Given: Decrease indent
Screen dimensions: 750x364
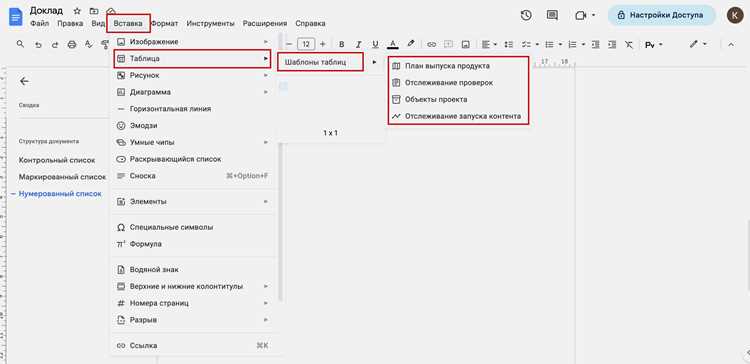Looking at the screenshot, I should [596, 44].
